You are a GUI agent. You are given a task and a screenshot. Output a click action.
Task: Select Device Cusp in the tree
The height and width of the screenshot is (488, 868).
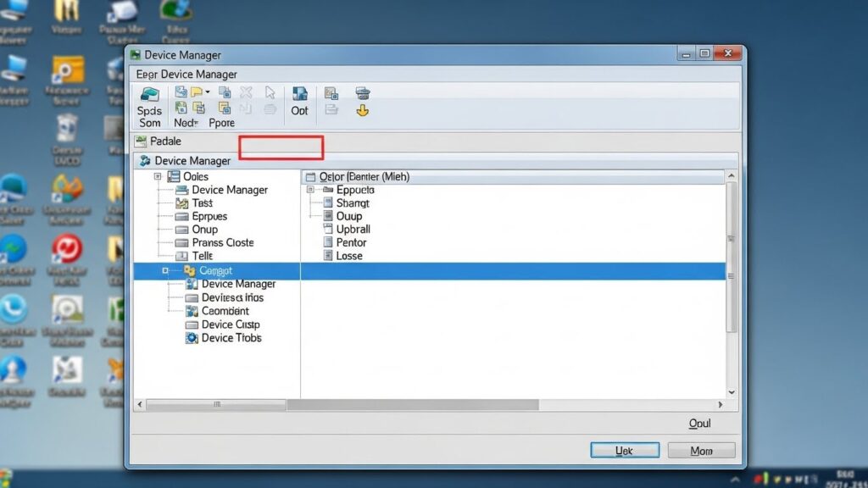coord(230,324)
